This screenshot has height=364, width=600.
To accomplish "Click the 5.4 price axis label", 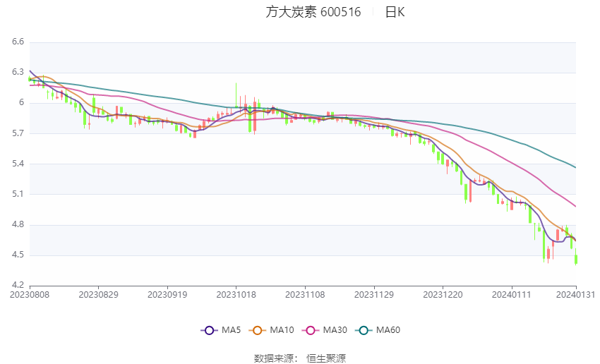I will (18, 163).
